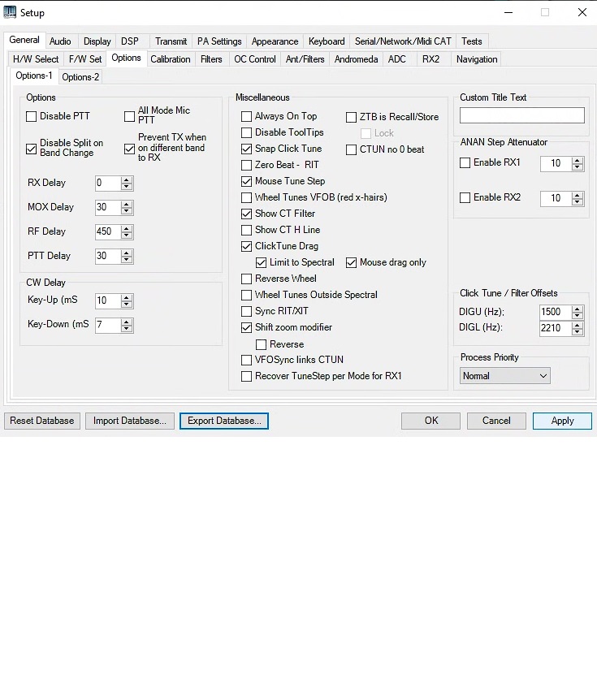This screenshot has height=700, width=597.
Task: Select the Options-2 tab
Action: click(x=80, y=77)
